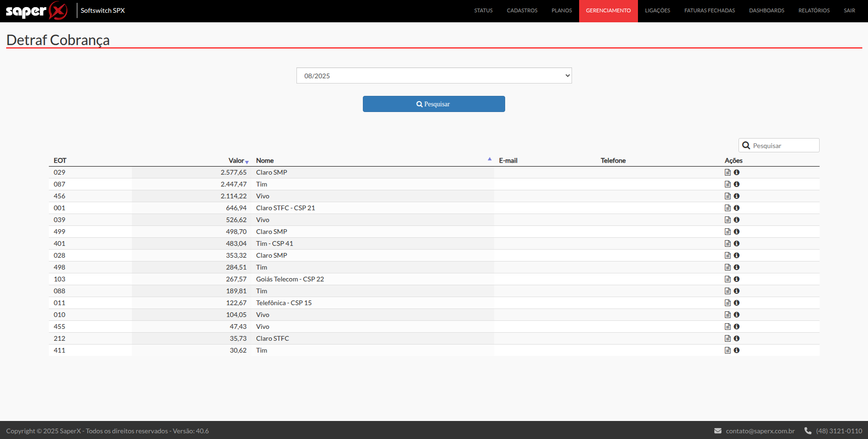Click contato@saperx.com.br email link
The height and width of the screenshot is (439, 868).
click(760, 431)
